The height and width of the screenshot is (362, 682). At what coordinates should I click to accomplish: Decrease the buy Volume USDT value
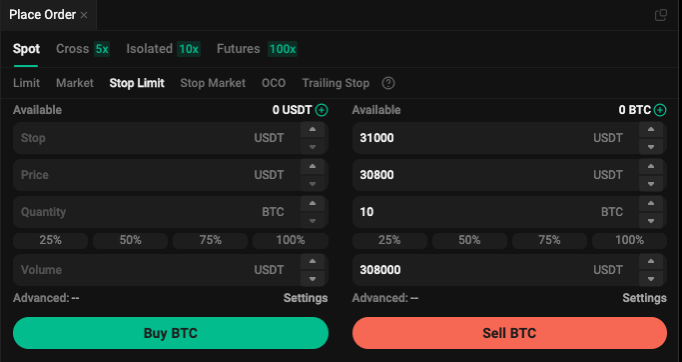click(312, 278)
